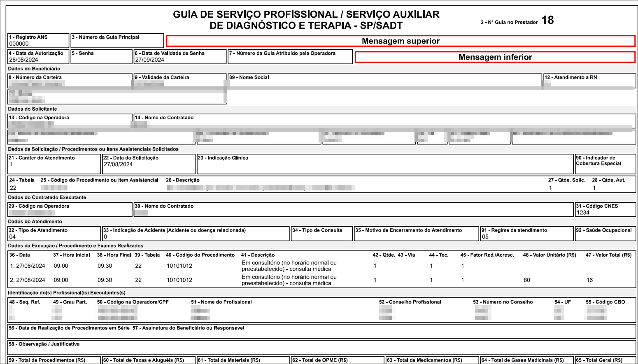Click the Mensagem inferior red box
Viewport: 638px width, 364px height.
pyautogui.click(x=495, y=57)
